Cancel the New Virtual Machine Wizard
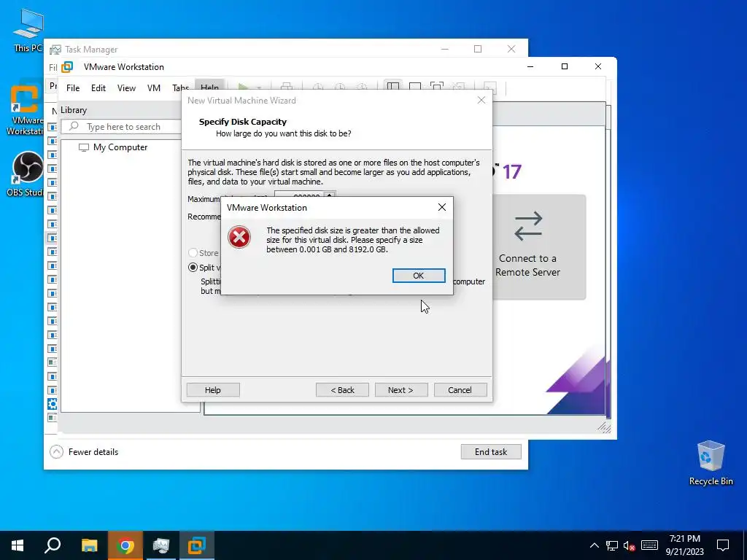This screenshot has height=560, width=747. 460,390
